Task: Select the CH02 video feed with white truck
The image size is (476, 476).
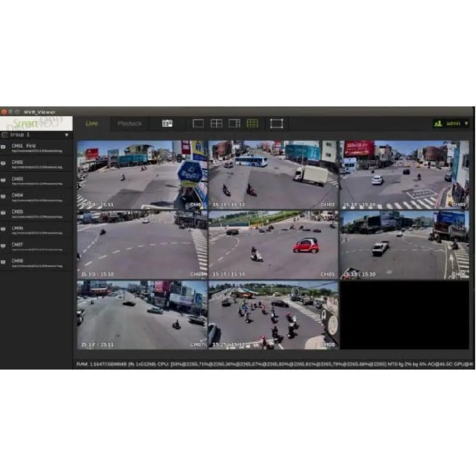Action: pos(273,174)
